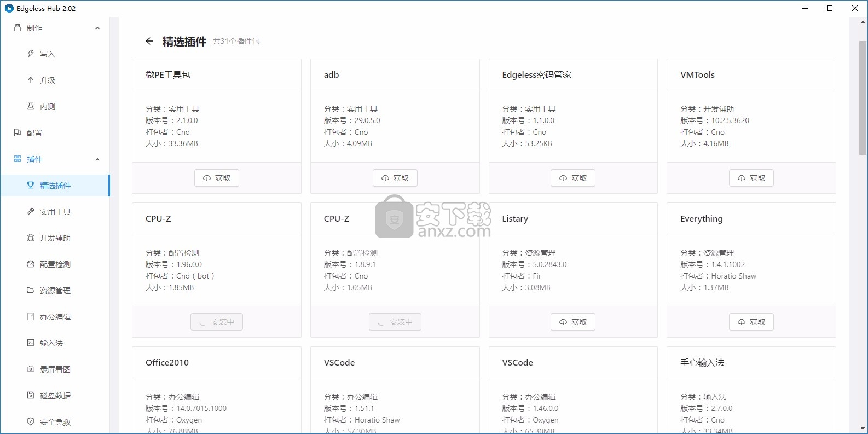Open the 配置 menu item
Screen dimensions: 868x434
click(55, 132)
